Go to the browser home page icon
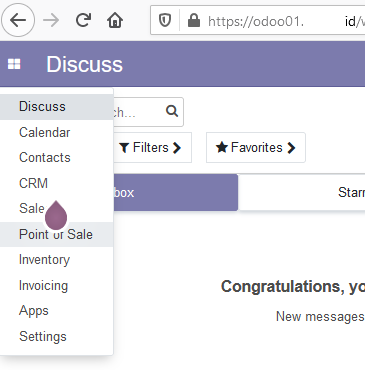The height and width of the screenshot is (370, 365). (115, 21)
